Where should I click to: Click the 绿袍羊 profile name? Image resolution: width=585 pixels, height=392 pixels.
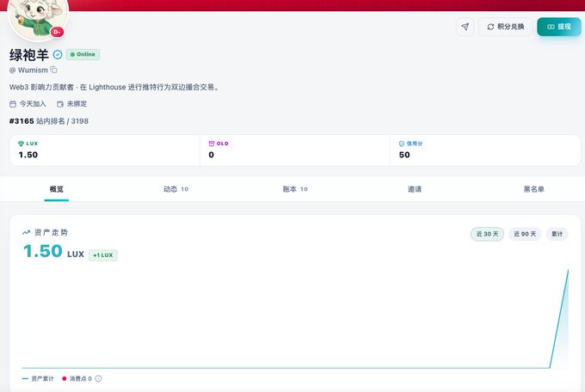(29, 55)
